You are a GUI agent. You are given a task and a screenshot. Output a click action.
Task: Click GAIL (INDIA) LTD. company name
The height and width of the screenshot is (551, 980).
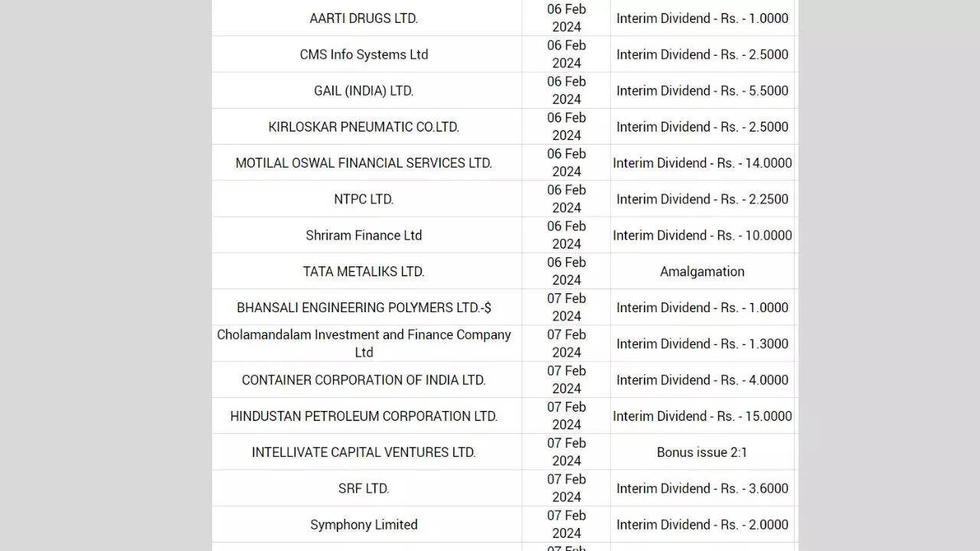click(364, 90)
